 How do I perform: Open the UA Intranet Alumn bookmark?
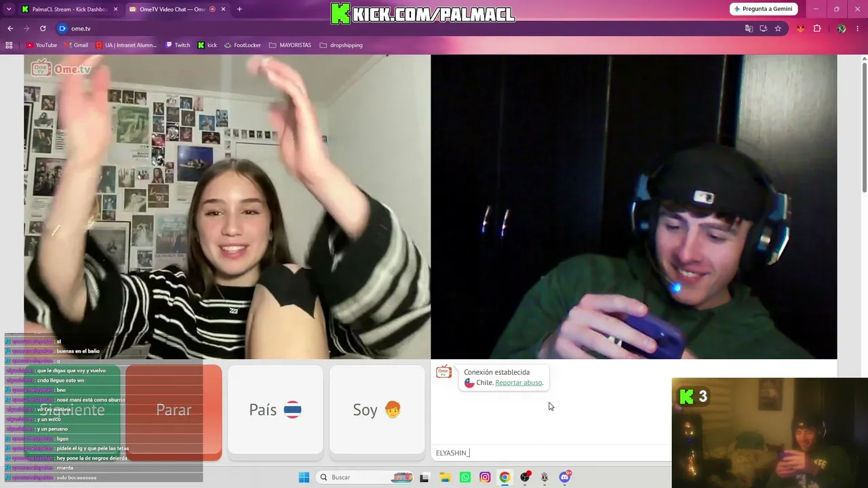126,45
